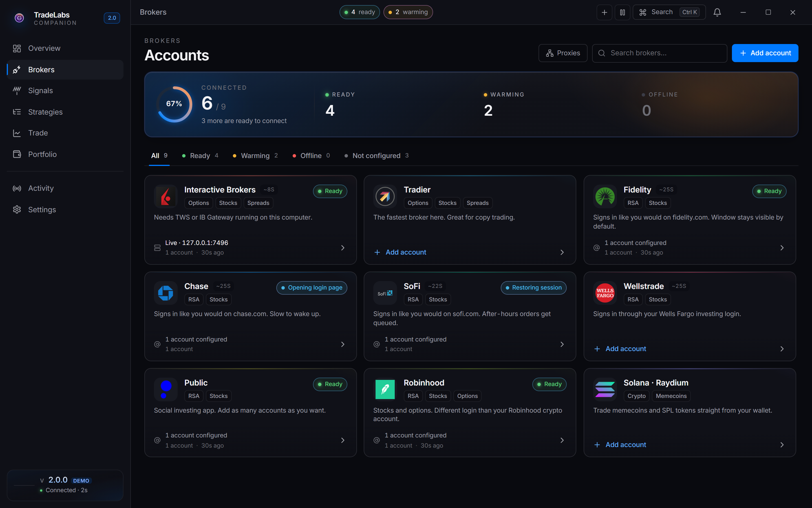Focus the Search brokers input field

coord(659,53)
